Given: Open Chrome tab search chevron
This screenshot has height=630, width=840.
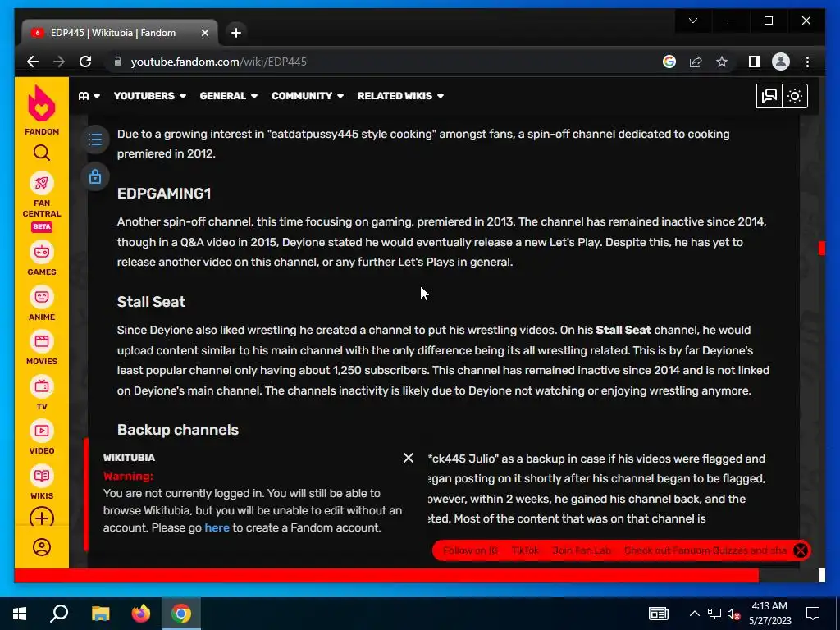Looking at the screenshot, I should click(693, 21).
